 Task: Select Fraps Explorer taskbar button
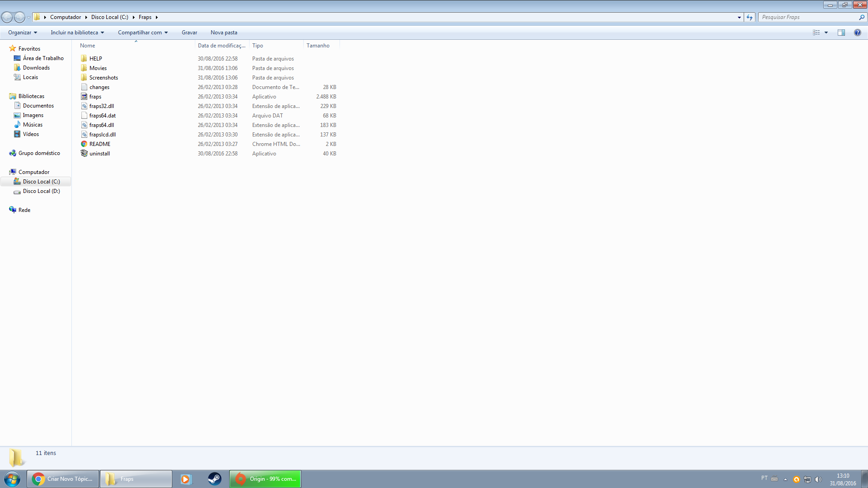136,479
